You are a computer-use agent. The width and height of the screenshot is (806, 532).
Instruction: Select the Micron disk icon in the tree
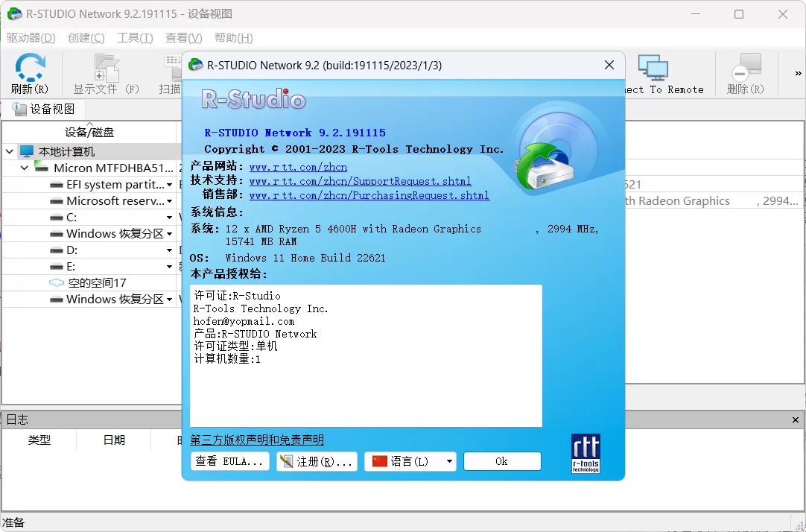pos(41,167)
